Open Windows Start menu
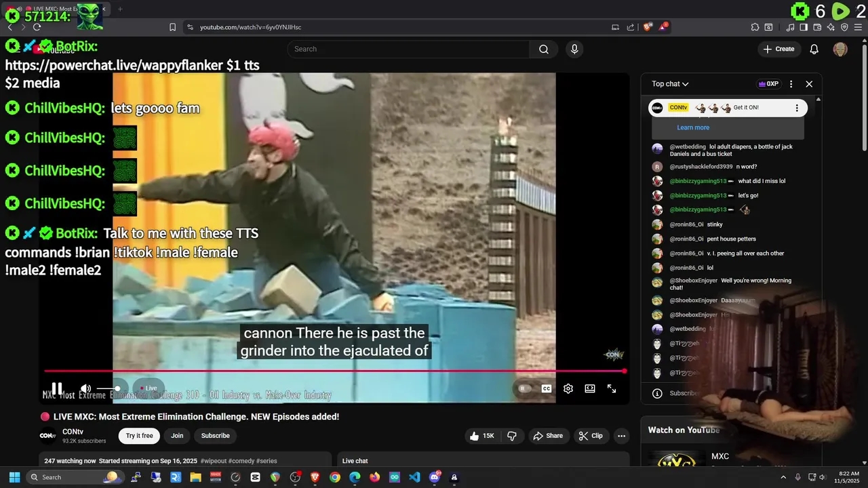 pyautogui.click(x=14, y=477)
